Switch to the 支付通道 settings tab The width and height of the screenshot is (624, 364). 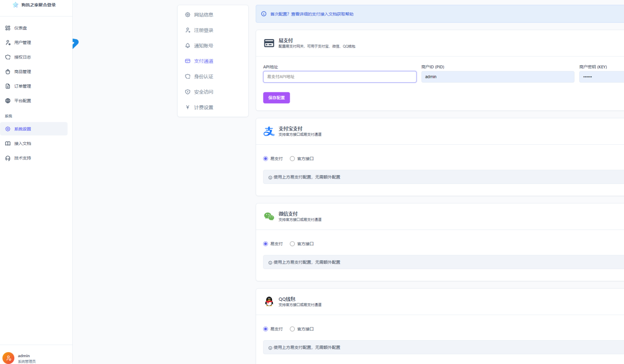(213, 61)
